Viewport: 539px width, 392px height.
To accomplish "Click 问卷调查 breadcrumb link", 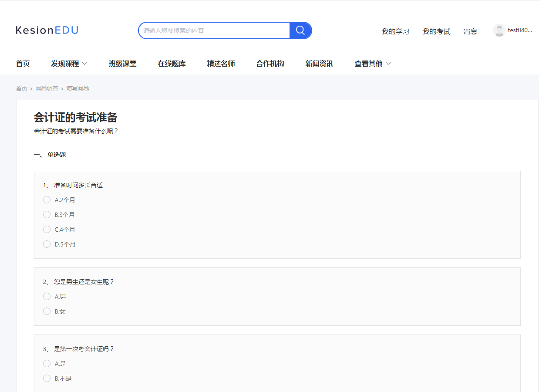I will 47,88.
